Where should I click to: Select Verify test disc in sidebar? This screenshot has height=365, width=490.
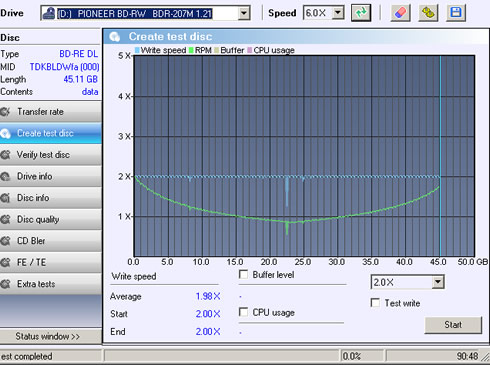click(x=51, y=155)
